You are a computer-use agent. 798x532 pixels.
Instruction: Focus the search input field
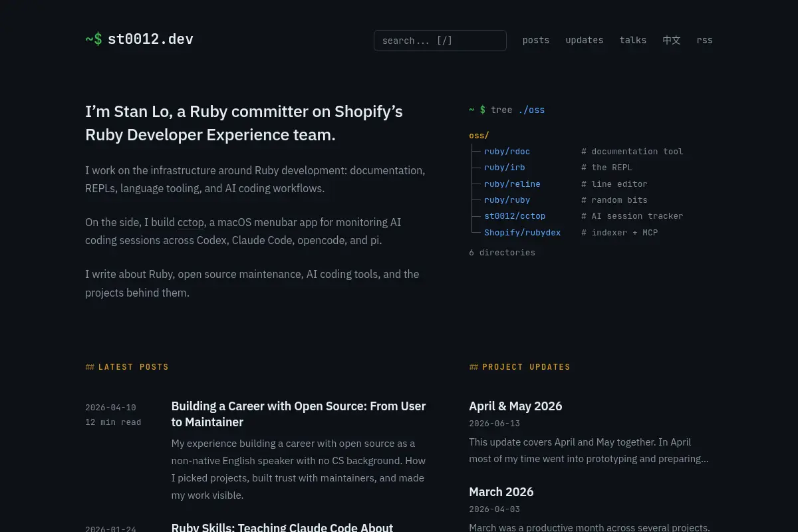tap(440, 41)
